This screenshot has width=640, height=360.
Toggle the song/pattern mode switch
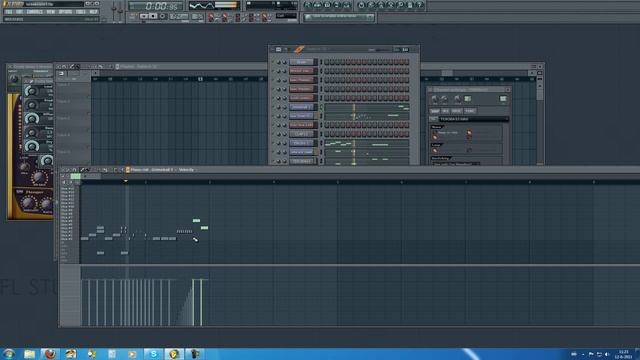[132, 16]
